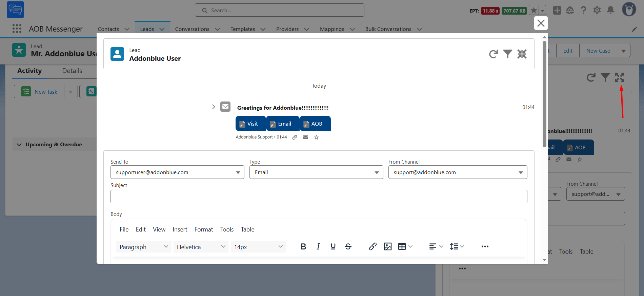Open the Send To recipient dropdown
Screen dimensions: 644x296
point(177,172)
